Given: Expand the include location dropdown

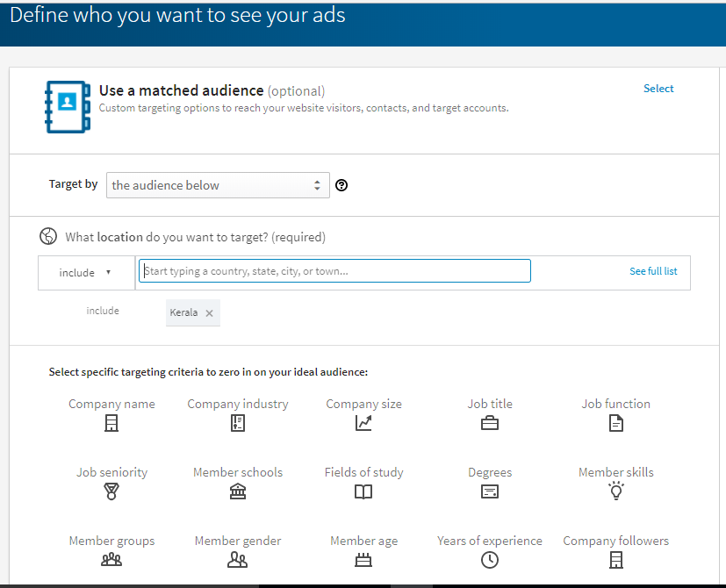Looking at the screenshot, I should (86, 272).
